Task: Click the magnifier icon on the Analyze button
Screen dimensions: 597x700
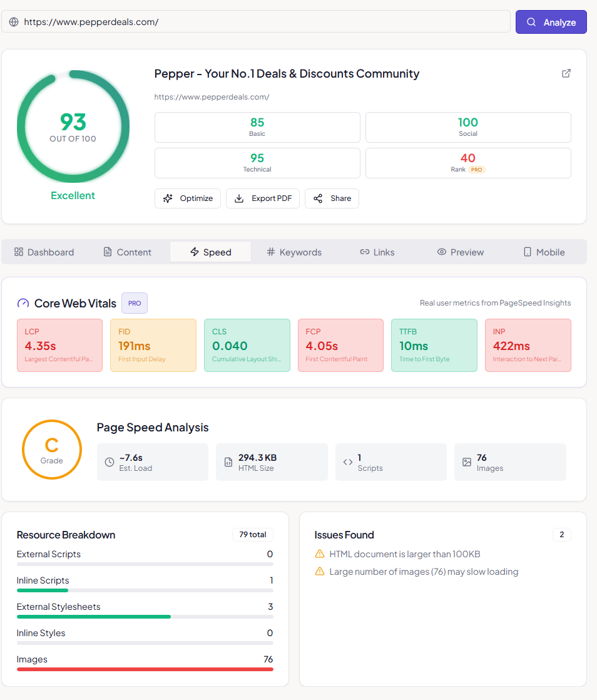Action: pyautogui.click(x=531, y=21)
